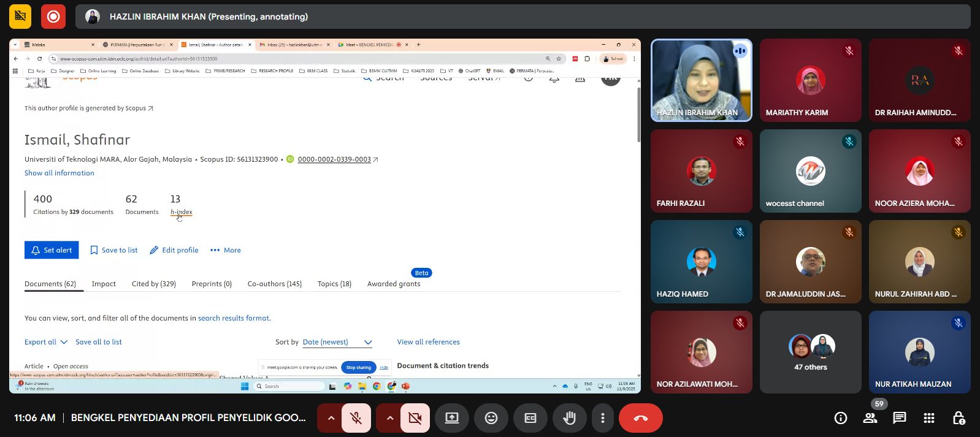Open the Sort by Date (newest) dropdown
Image resolution: width=980 pixels, height=437 pixels.
pyautogui.click(x=337, y=342)
